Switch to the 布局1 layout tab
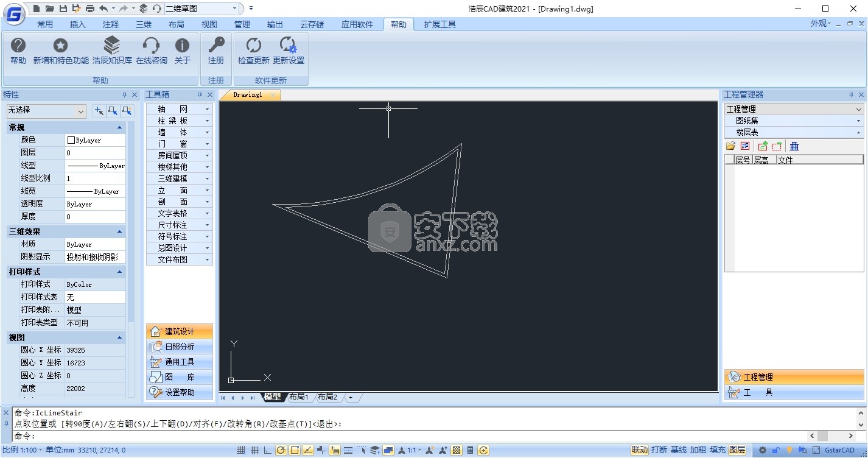This screenshot has width=868, height=458. (299, 397)
